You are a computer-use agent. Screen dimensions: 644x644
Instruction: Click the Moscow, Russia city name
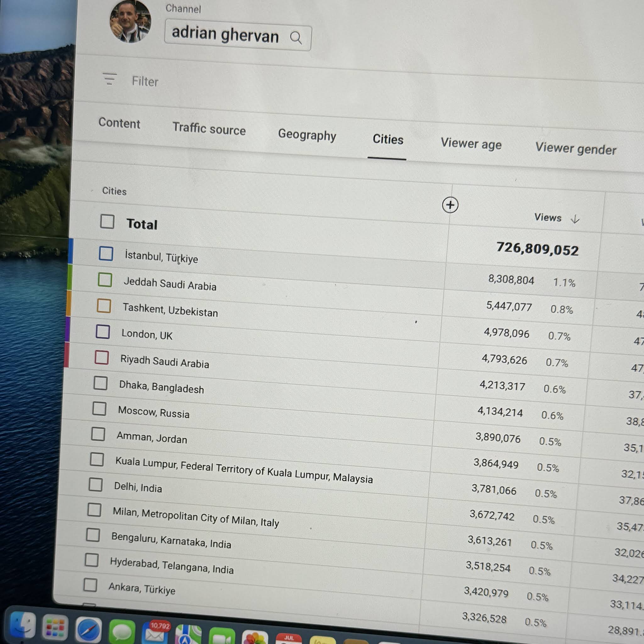pos(154,412)
